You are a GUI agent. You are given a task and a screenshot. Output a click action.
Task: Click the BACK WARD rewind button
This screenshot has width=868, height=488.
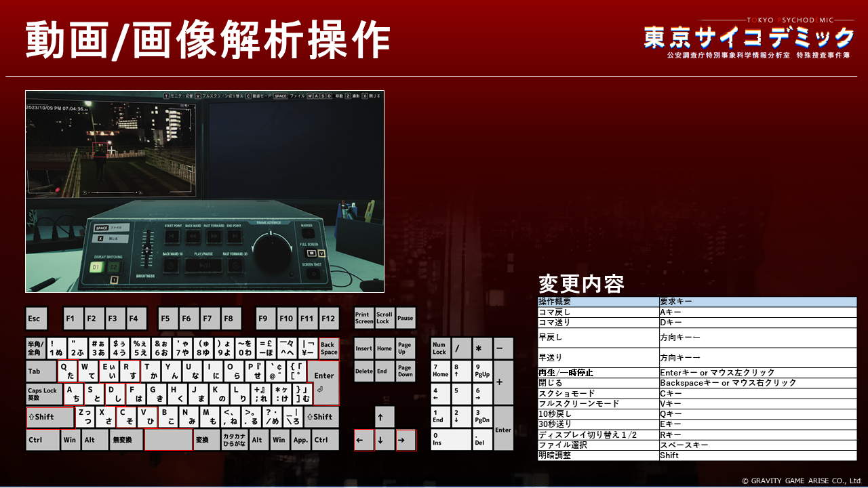pyautogui.click(x=193, y=237)
